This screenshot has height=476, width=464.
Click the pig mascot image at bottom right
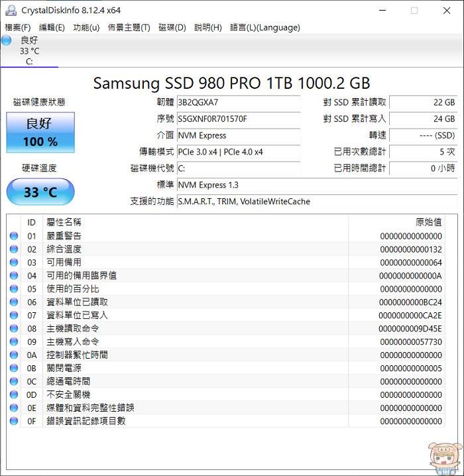(445, 458)
